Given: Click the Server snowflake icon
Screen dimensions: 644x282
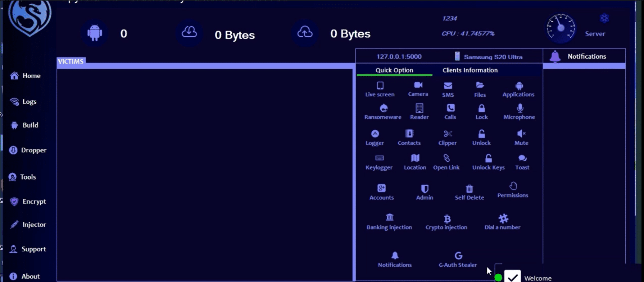Looking at the screenshot, I should click(x=604, y=18).
